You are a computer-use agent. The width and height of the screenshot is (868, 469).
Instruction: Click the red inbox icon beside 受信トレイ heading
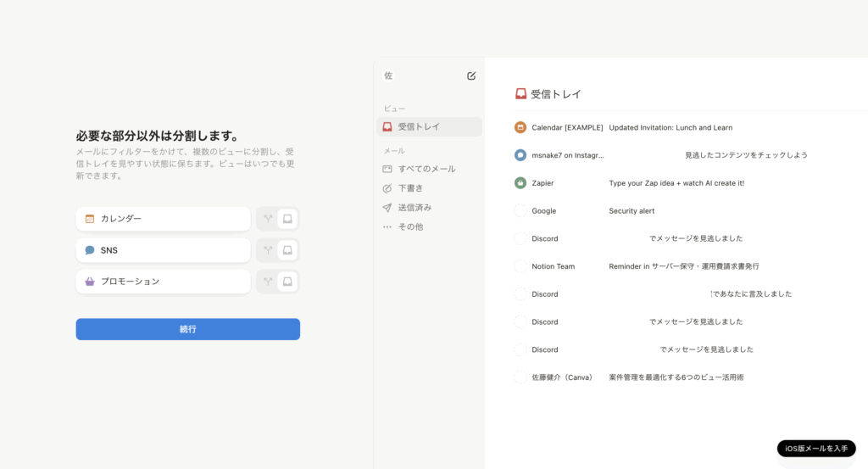521,94
